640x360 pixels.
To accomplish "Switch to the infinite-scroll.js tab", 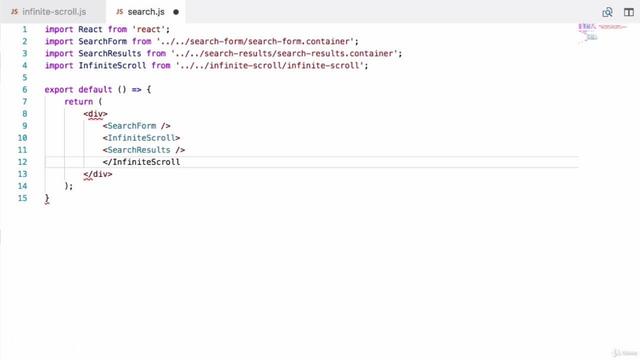I will [x=53, y=12].
